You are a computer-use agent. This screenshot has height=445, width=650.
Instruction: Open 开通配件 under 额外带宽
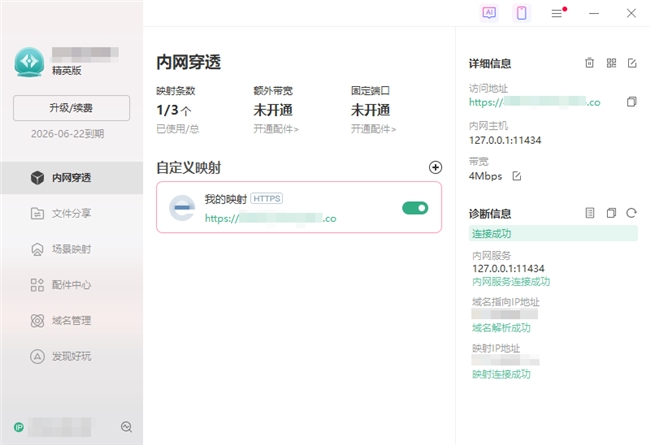coord(276,129)
